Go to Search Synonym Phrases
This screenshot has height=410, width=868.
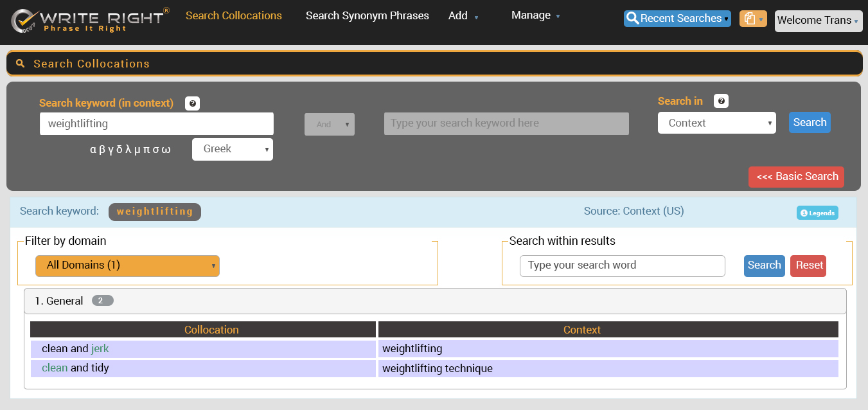pyautogui.click(x=367, y=15)
